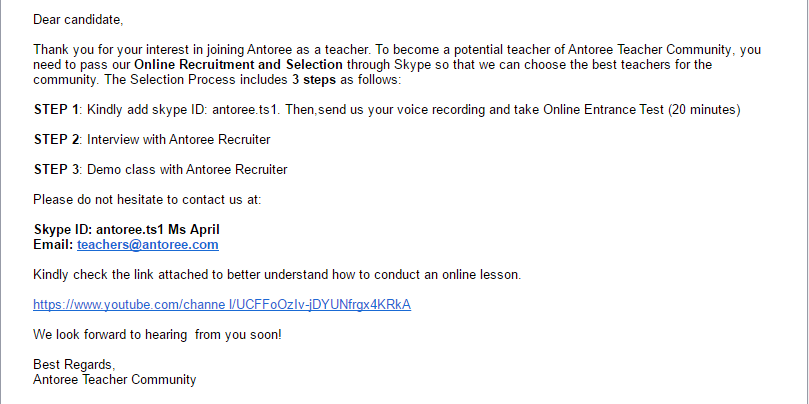Click "Demo class with Antoree Recruiter" text

186,169
